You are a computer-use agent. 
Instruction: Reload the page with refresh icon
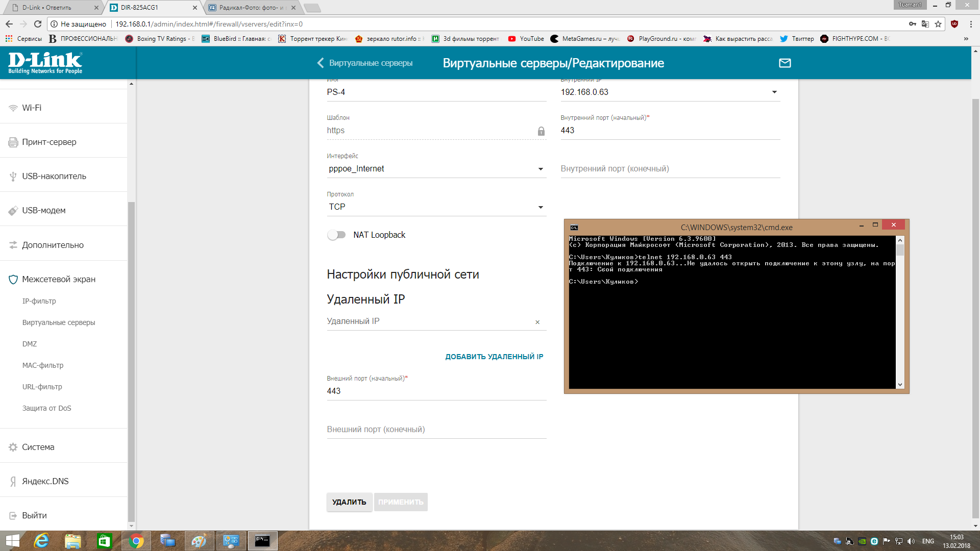(38, 24)
